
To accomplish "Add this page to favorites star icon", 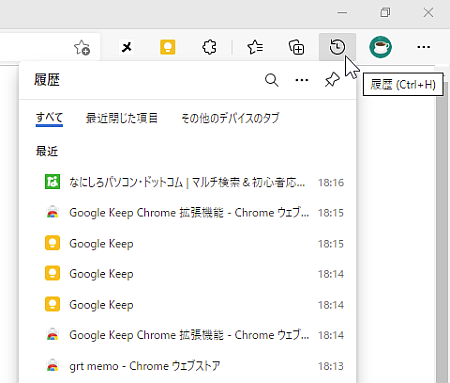I will [82, 47].
